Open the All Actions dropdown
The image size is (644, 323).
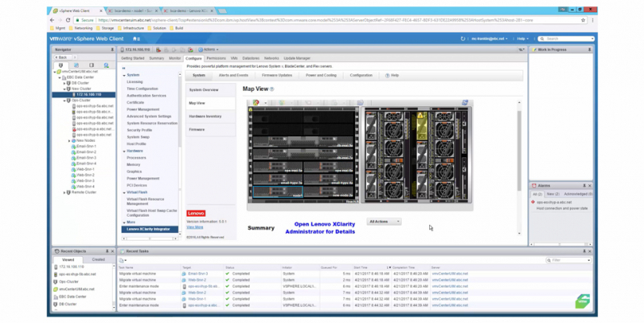[384, 222]
